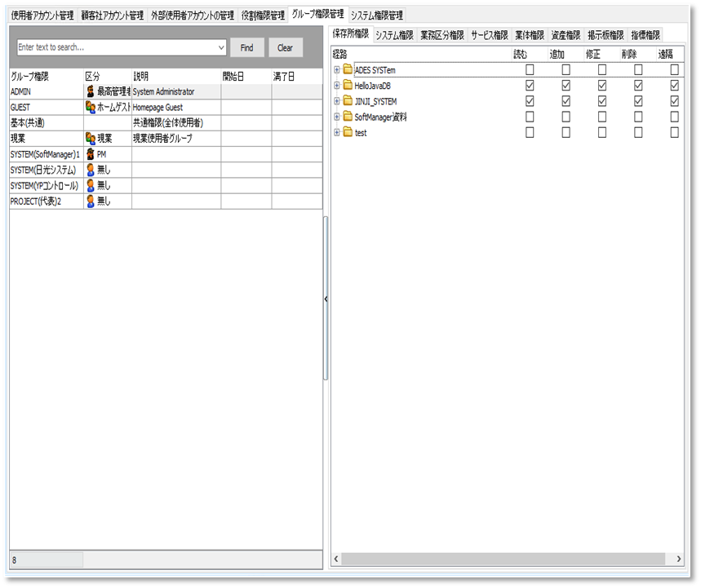
Task: Click the 現業 group users icon
Action: coord(91,139)
